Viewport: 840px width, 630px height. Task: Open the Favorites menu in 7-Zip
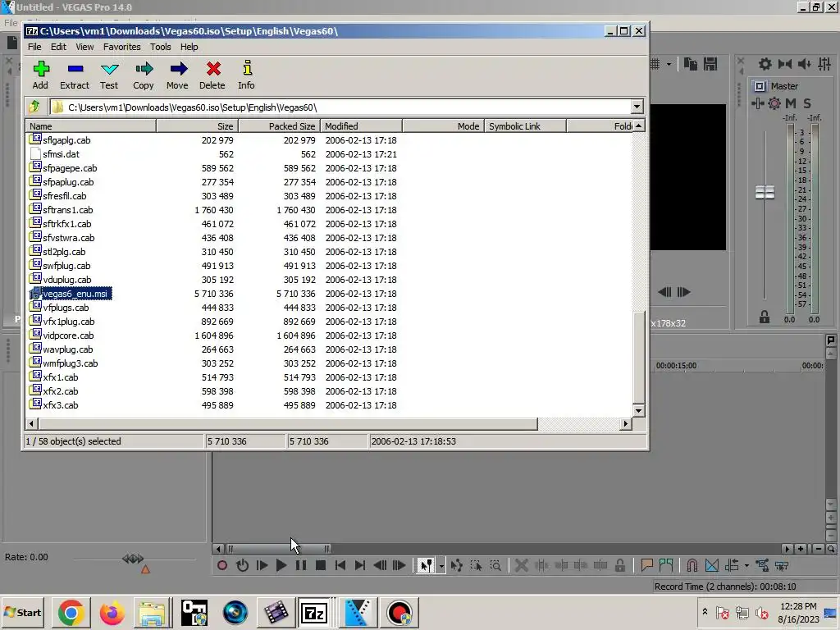[x=121, y=47]
